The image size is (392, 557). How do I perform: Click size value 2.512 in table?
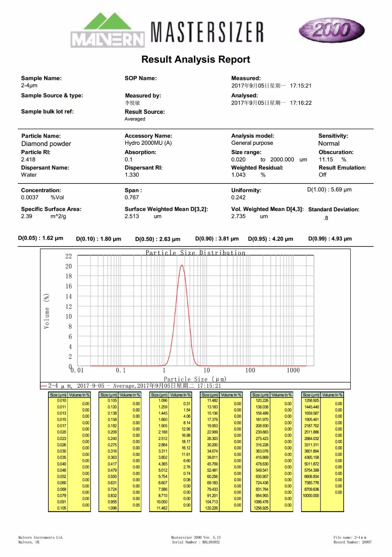(x=163, y=439)
